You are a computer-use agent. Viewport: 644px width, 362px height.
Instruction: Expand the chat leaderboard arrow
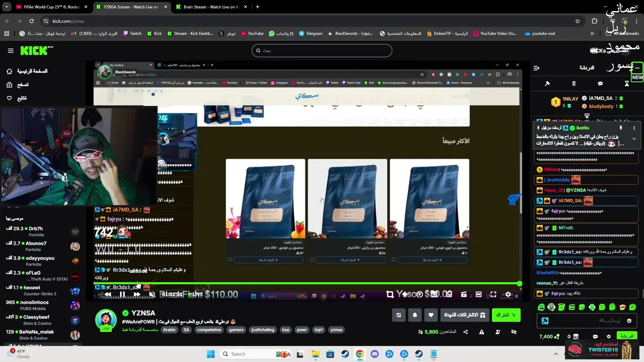coord(587,116)
